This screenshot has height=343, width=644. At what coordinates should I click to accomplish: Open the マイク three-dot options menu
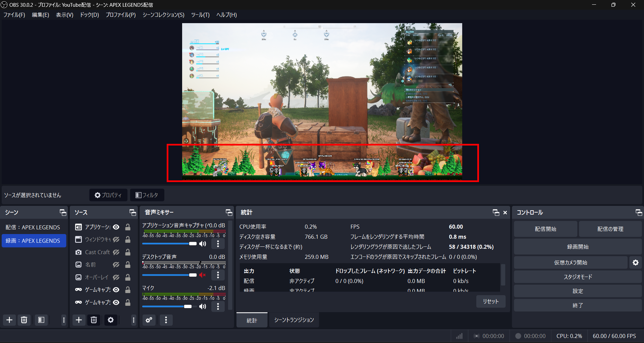click(218, 306)
